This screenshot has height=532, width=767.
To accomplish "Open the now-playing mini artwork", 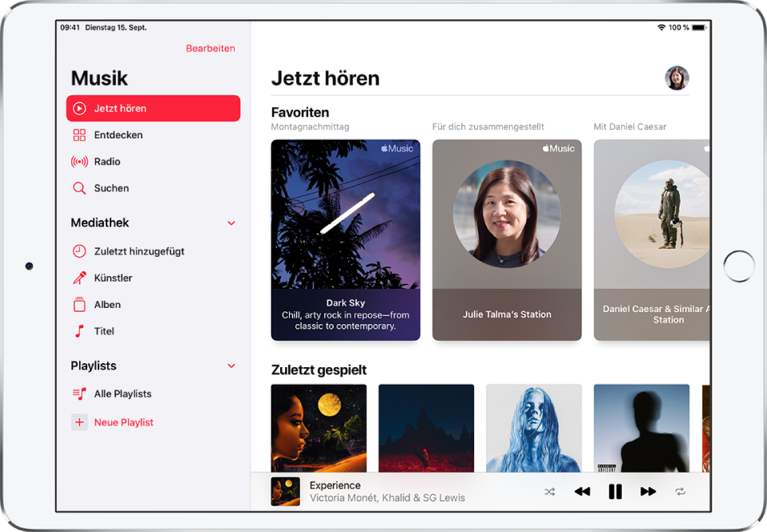I will 286,491.
